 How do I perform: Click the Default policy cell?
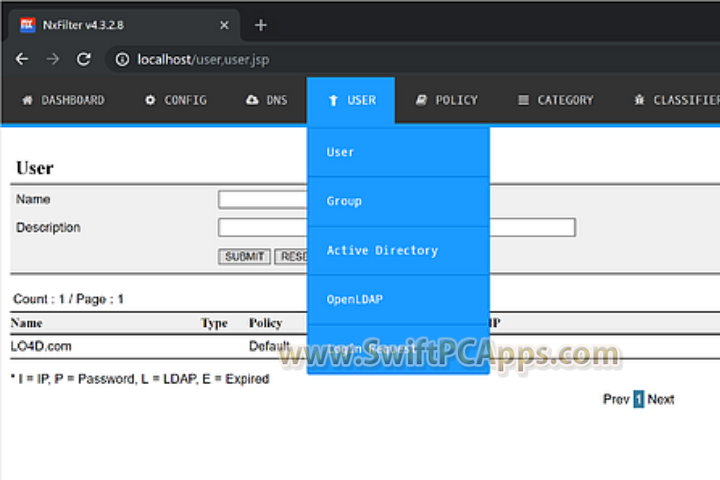coord(269,346)
